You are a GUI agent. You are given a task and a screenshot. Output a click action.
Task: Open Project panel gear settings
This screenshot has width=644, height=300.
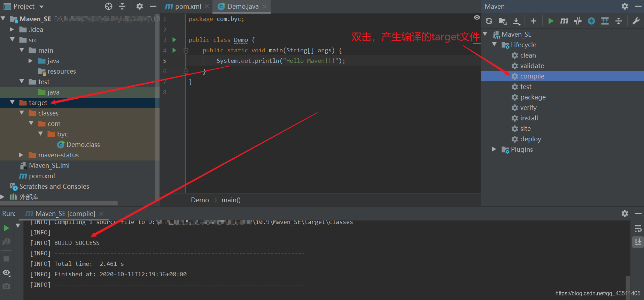click(140, 6)
